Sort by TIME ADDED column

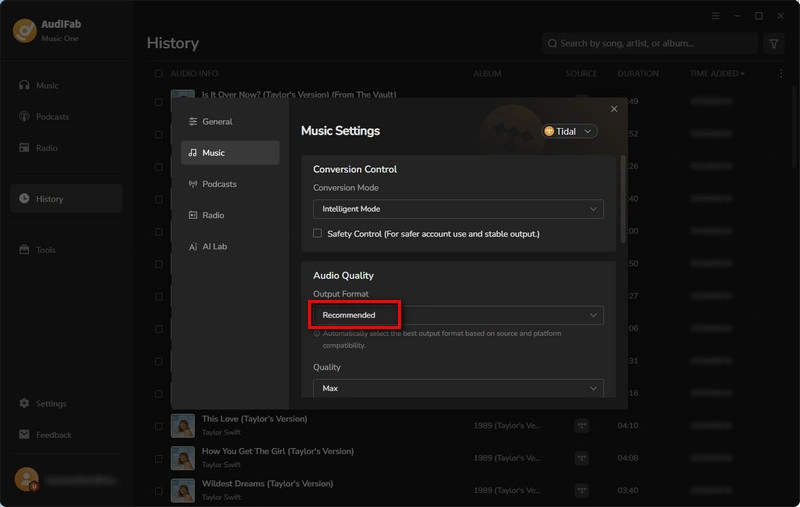click(716, 73)
